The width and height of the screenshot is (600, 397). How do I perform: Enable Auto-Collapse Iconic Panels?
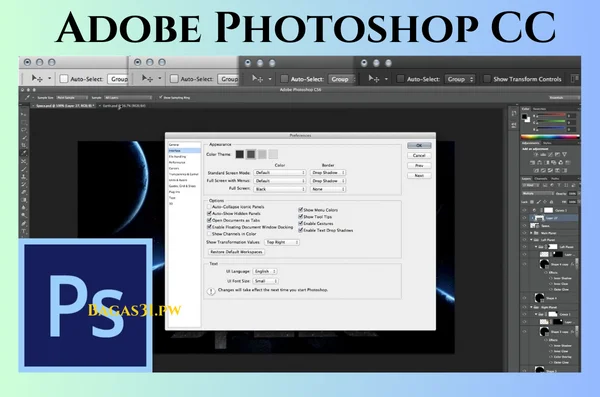pyautogui.click(x=209, y=207)
